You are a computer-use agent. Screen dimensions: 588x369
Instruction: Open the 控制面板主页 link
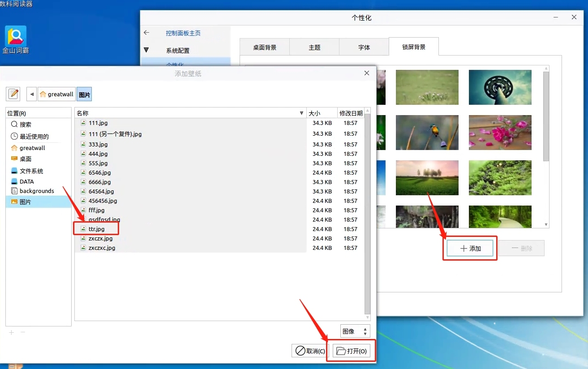pos(183,33)
